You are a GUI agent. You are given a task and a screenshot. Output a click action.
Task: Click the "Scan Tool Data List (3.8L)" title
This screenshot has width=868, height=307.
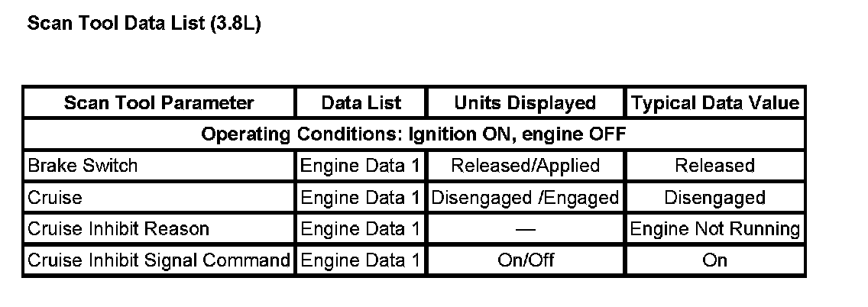(144, 24)
